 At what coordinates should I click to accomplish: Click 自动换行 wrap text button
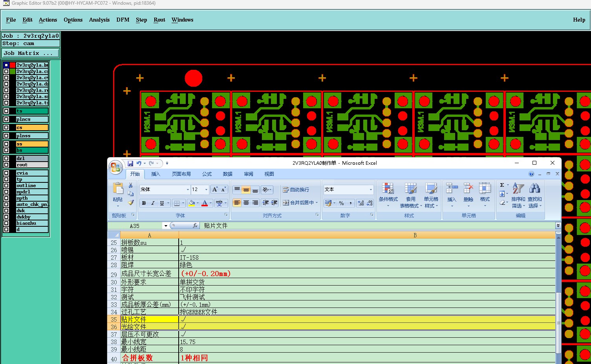[296, 189]
